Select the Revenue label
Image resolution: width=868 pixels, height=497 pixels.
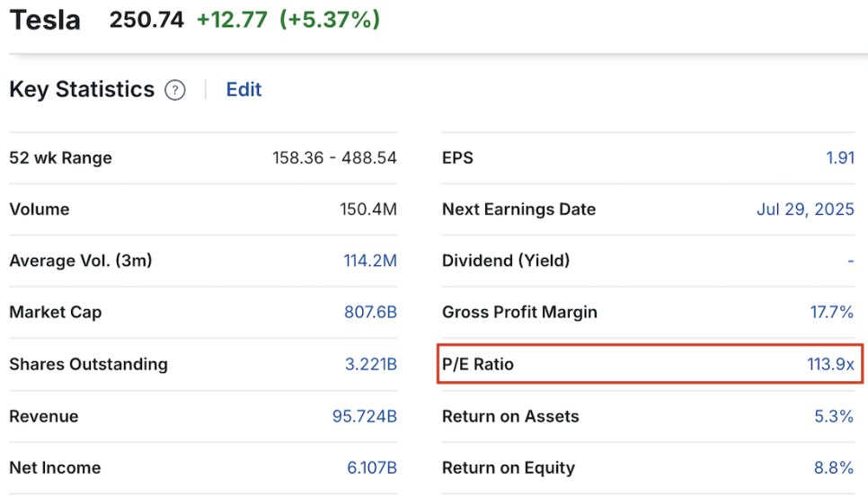point(44,416)
